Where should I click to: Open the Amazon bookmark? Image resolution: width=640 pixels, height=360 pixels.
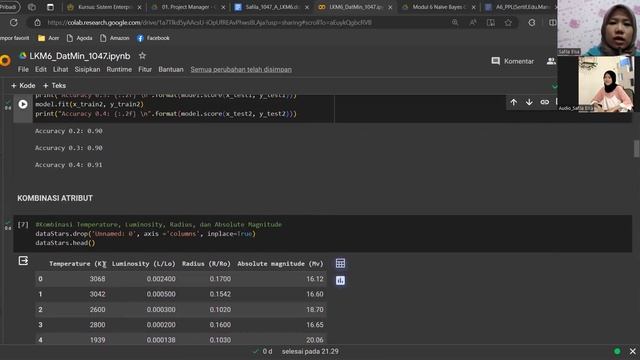click(x=115, y=38)
